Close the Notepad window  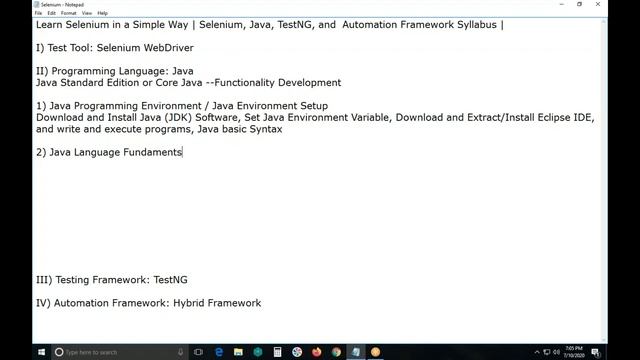tap(598, 4)
